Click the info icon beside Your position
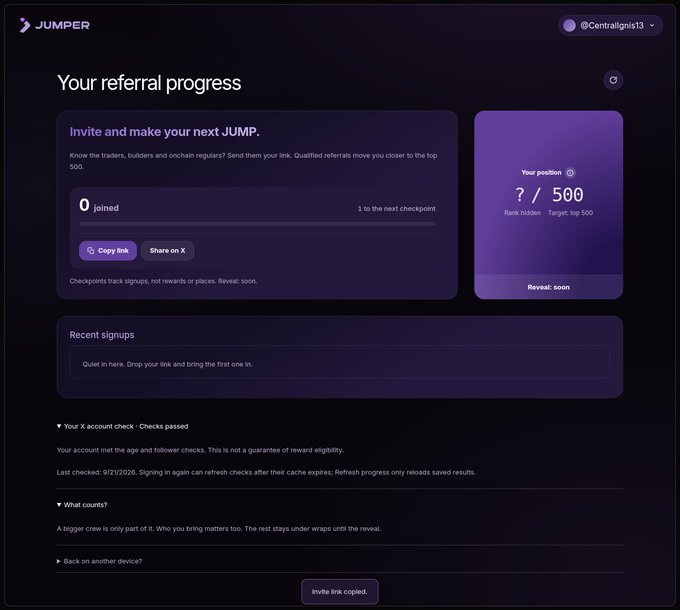Screen dimensions: 680x610 click(570, 173)
